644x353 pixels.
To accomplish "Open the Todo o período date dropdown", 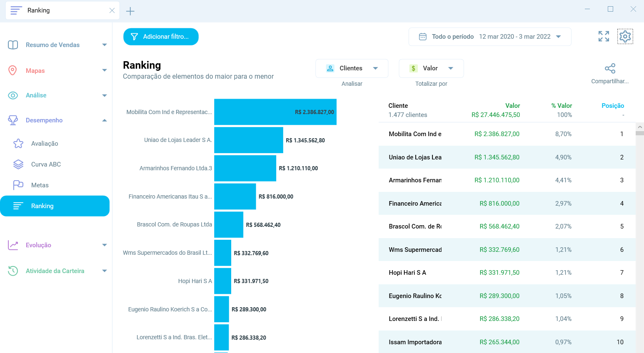I will pos(490,37).
